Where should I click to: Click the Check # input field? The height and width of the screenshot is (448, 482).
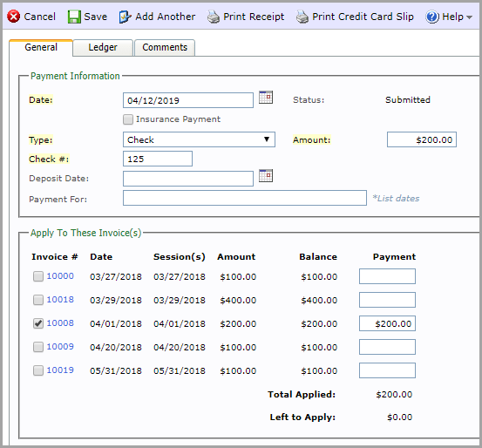[158, 159]
